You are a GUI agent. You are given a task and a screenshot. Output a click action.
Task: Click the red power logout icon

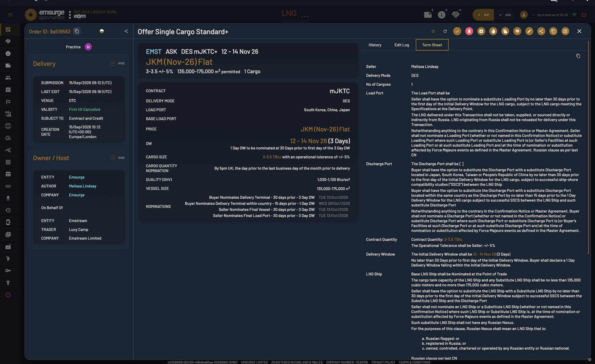point(584,15)
